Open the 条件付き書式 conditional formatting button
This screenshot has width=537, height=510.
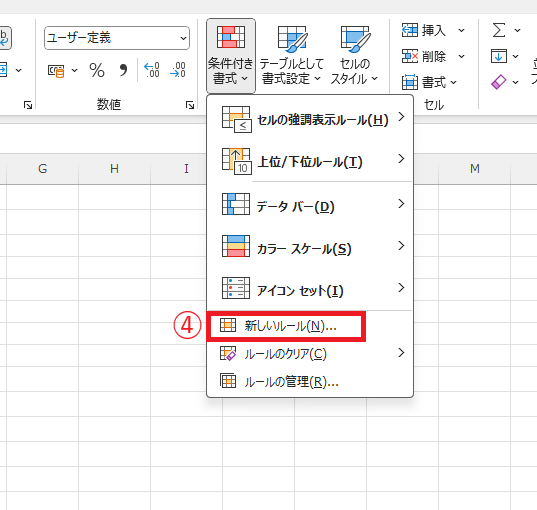pos(230,56)
